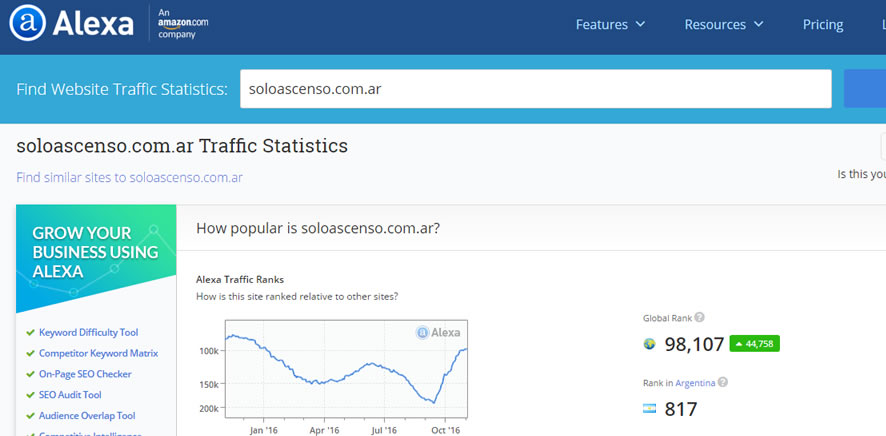The width and height of the screenshot is (886, 436).
Task: Click the Global Rank help question icon
Action: point(700,317)
